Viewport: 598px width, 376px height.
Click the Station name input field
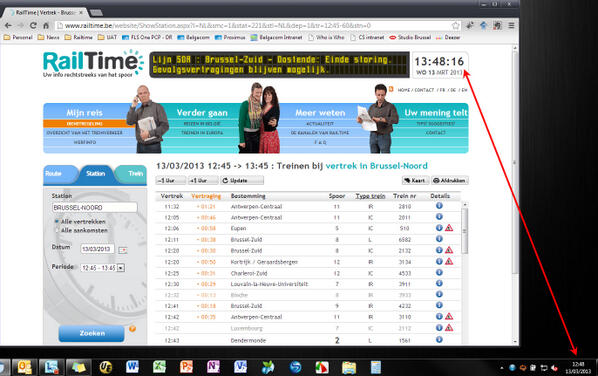(x=94, y=207)
